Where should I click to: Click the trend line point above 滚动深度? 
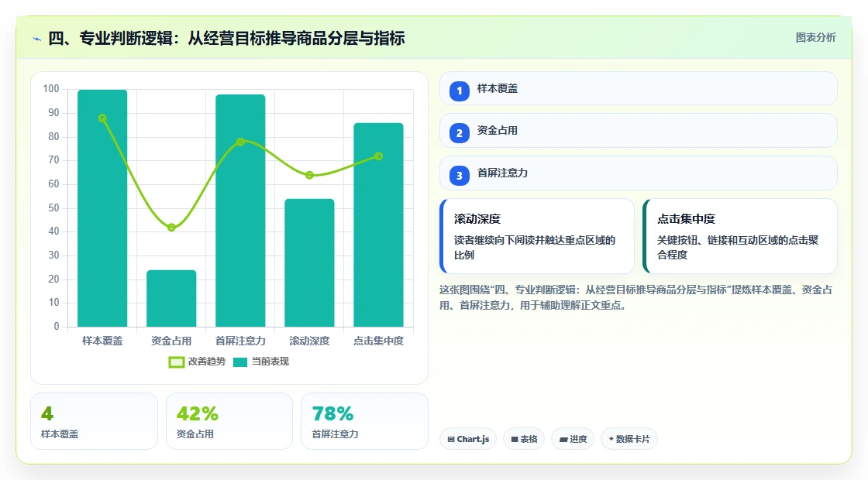click(309, 175)
